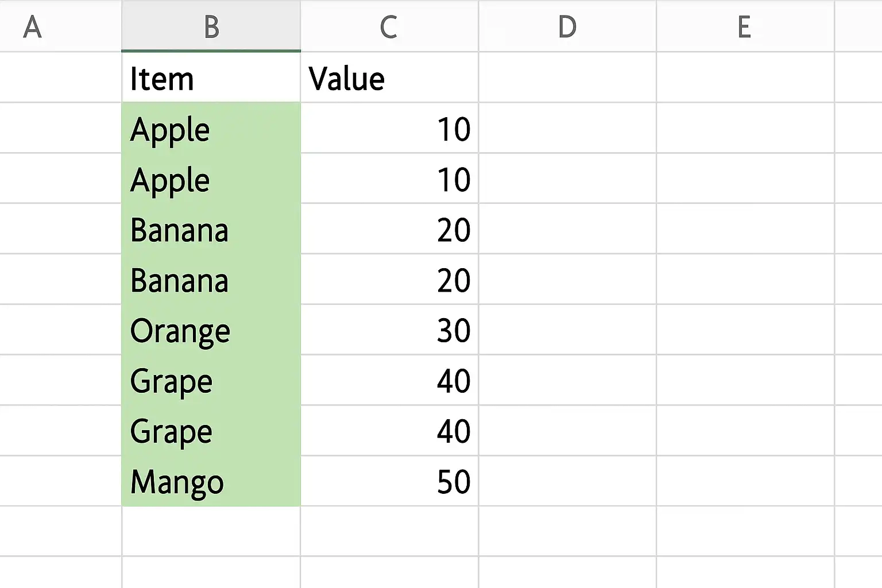Screen dimensions: 882x588
Task: Select the empty cell below Mango
Action: (211, 531)
